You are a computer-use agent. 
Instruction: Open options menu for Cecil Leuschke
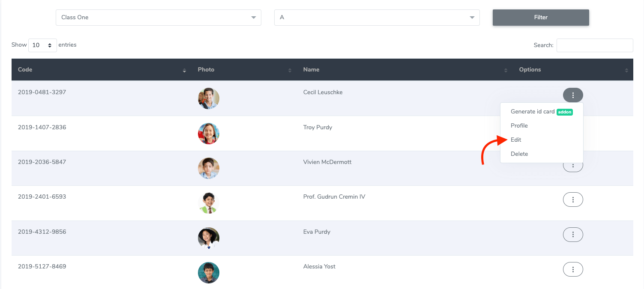[572, 95]
